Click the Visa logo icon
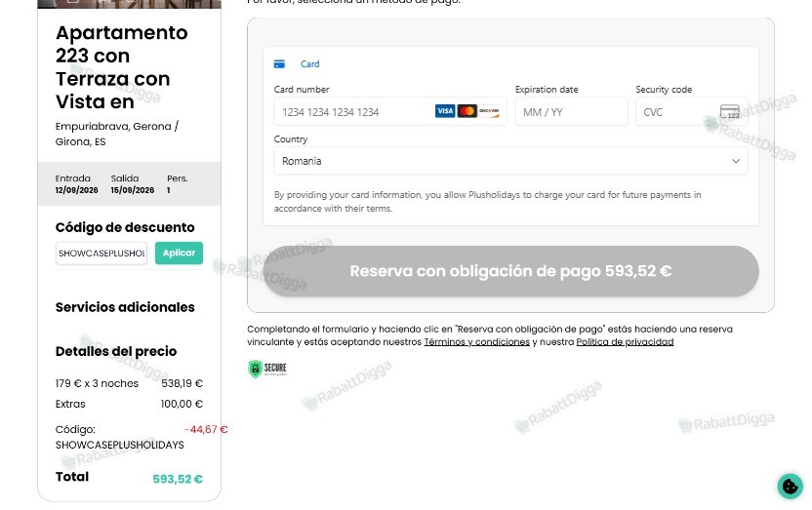The height and width of the screenshot is (510, 812). pos(445,111)
